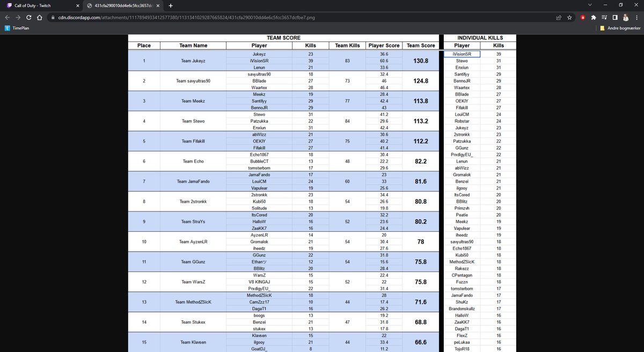Open the search tabs chevron

click(x=590, y=6)
